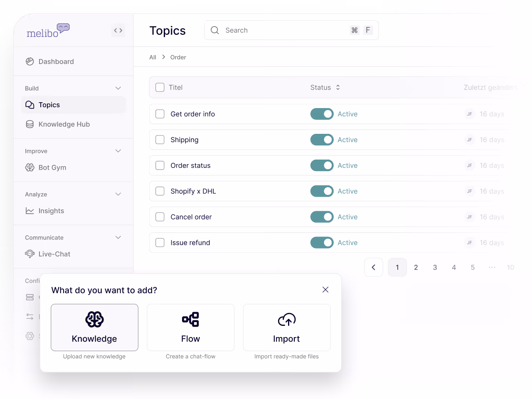This screenshot has width=532, height=399.
Task: Click the Bot Gym brain icon
Action: 30,167
